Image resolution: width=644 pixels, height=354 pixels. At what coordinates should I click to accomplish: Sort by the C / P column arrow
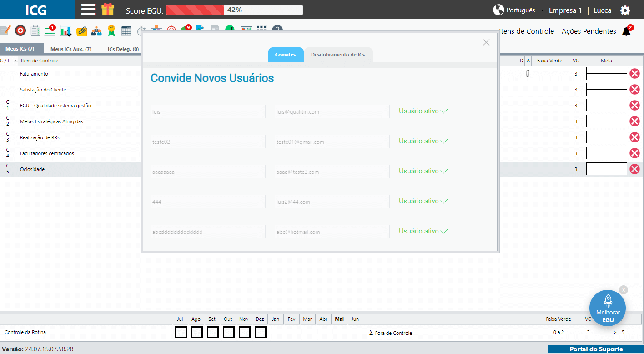pyautogui.click(x=15, y=61)
